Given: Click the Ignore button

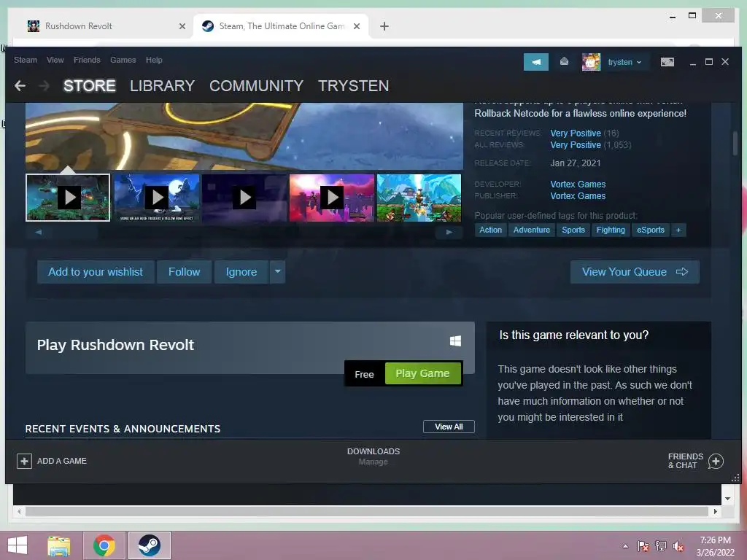Looking at the screenshot, I should tap(241, 272).
